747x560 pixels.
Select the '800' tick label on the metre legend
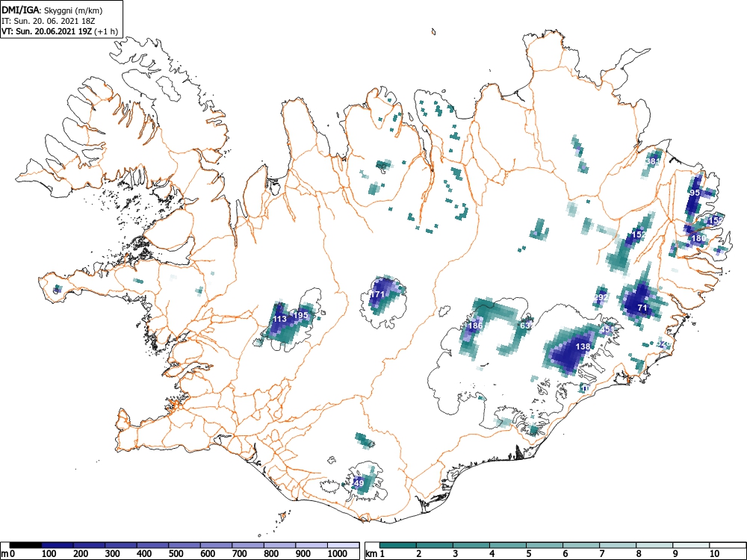click(x=271, y=554)
